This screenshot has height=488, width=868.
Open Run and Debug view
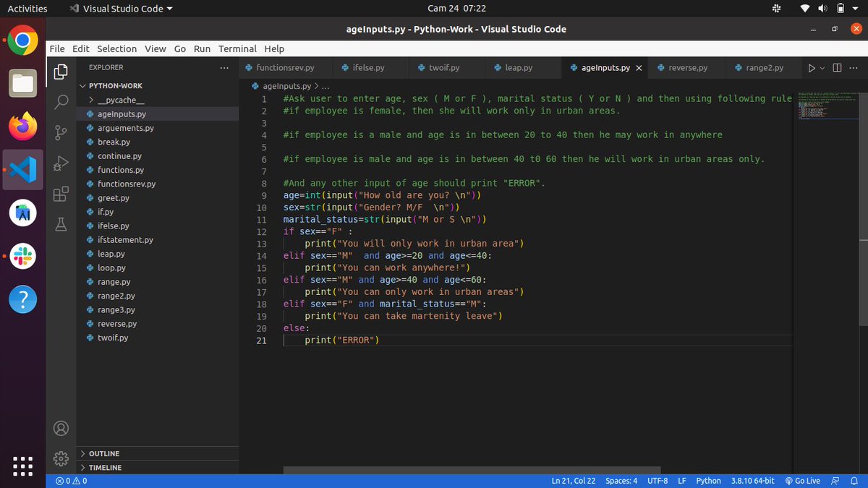coord(61,163)
